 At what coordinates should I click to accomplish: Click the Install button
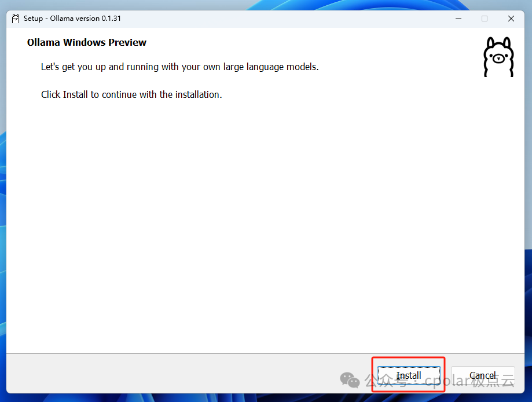pos(409,375)
